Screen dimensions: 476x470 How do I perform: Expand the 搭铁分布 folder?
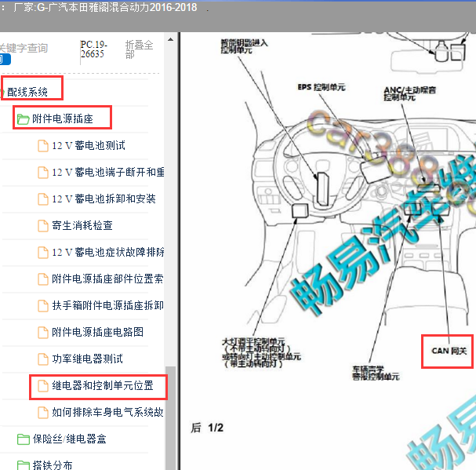53,465
